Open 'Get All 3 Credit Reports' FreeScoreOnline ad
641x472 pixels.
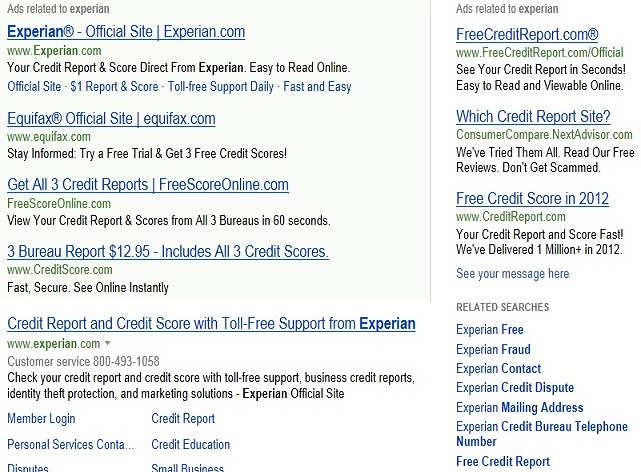148,185
